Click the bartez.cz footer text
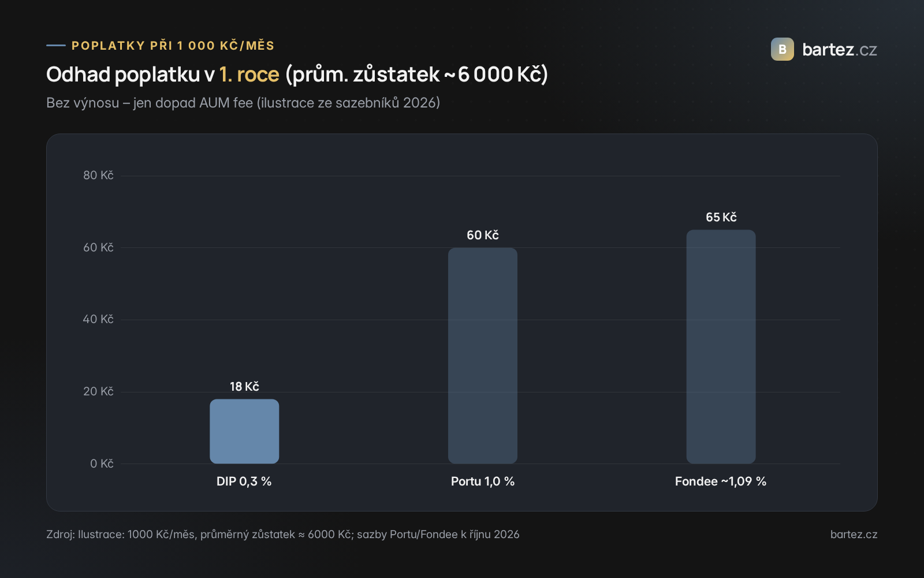The image size is (924, 578). (x=854, y=534)
